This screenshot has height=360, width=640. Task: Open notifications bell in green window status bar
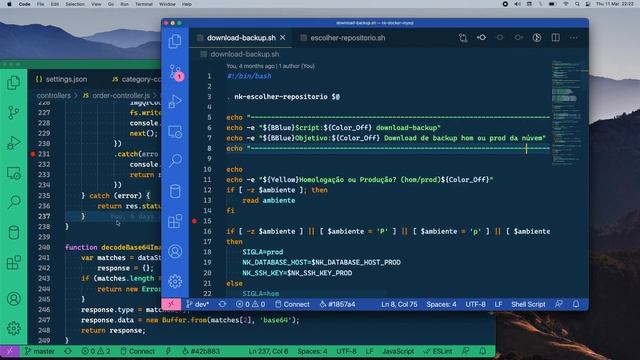483,351
